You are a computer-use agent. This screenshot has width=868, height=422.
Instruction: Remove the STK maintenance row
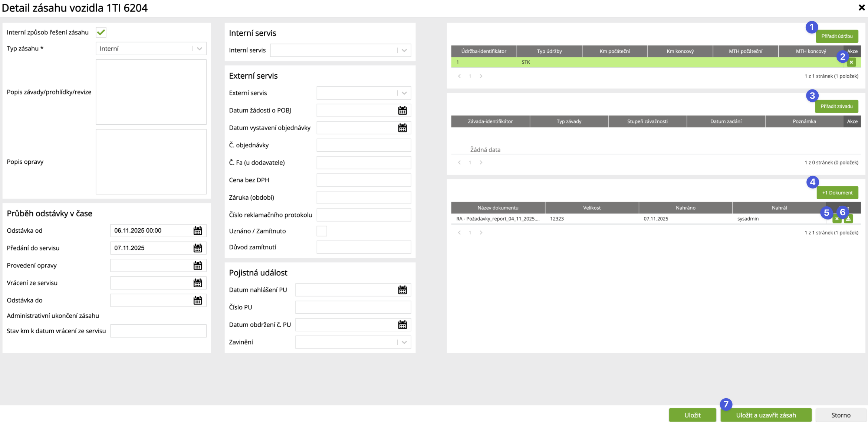pyautogui.click(x=851, y=62)
